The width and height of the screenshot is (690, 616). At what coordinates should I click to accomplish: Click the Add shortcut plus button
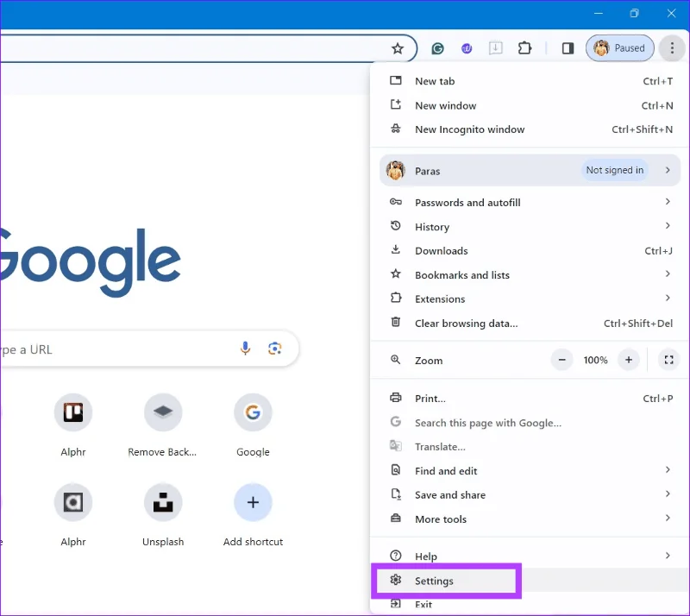pos(253,502)
